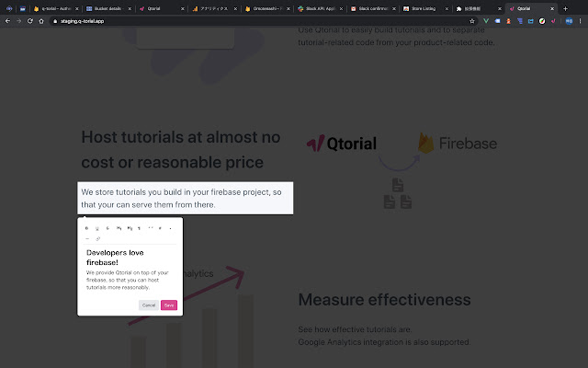Open the pink Qtorial extension icon
Viewport: 588px width, 368px height.
[x=553, y=21]
